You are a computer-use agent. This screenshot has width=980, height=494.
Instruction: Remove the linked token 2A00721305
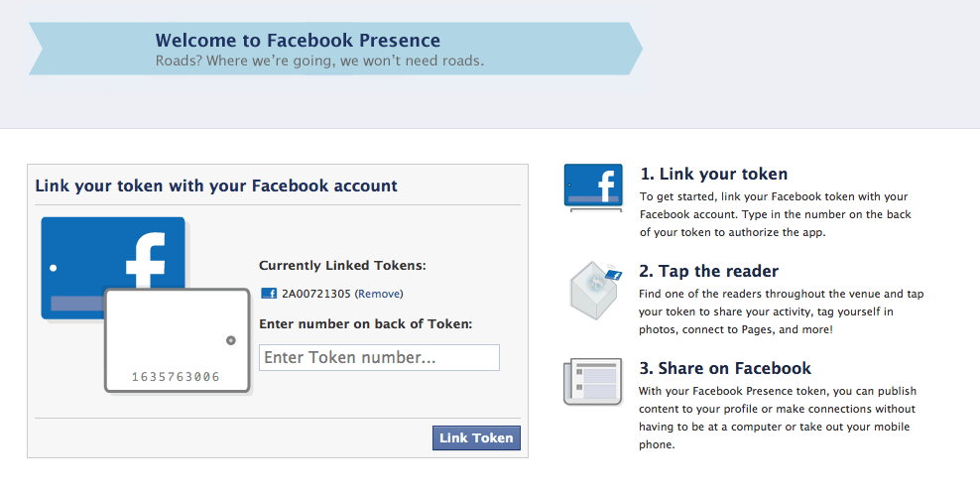(x=379, y=294)
